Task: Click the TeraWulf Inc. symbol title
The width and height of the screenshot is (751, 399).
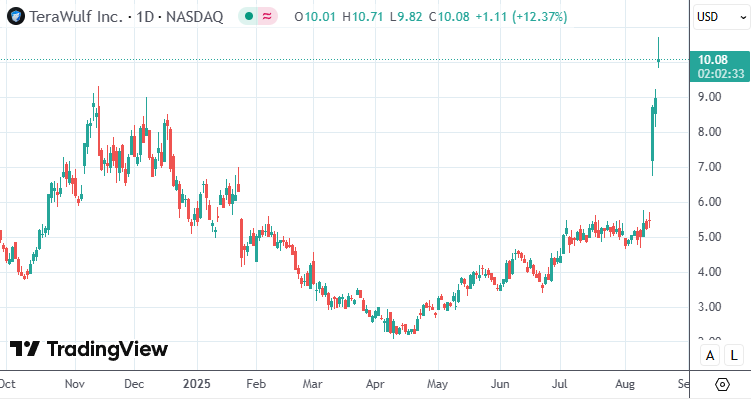Action: 77,17
